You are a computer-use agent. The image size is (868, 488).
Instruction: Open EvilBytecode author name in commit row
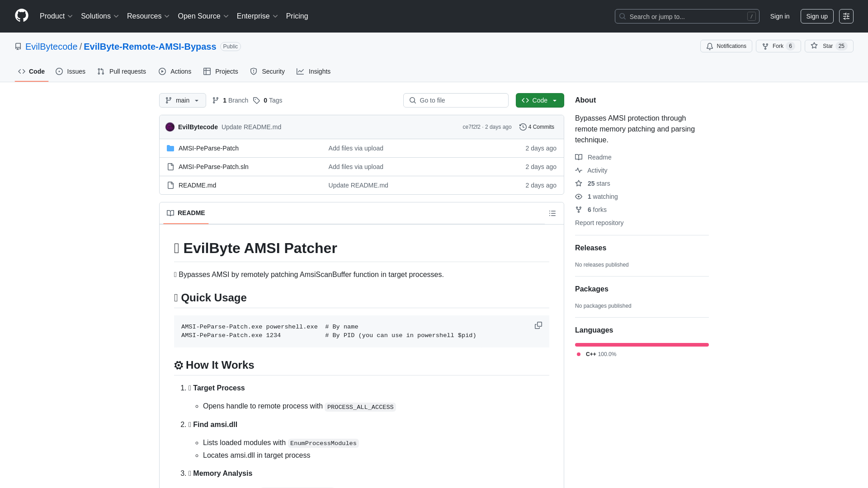pyautogui.click(x=198, y=127)
